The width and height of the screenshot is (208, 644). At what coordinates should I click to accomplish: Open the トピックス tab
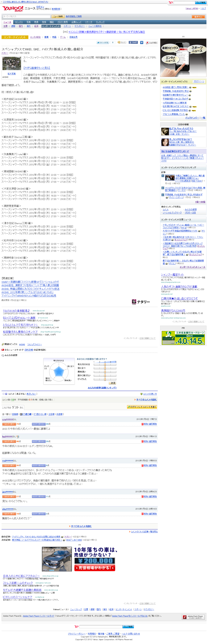pos(19,22)
